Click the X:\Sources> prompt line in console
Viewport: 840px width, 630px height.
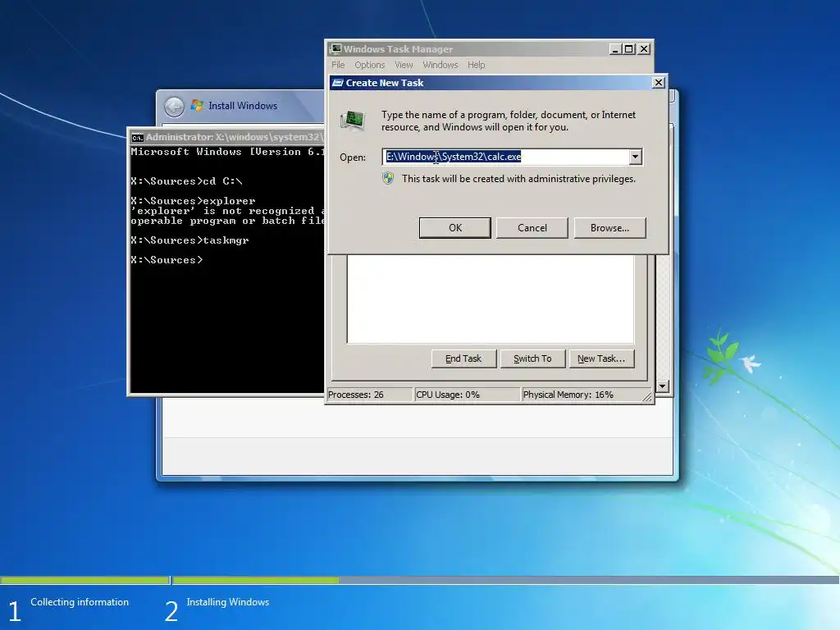[167, 260]
